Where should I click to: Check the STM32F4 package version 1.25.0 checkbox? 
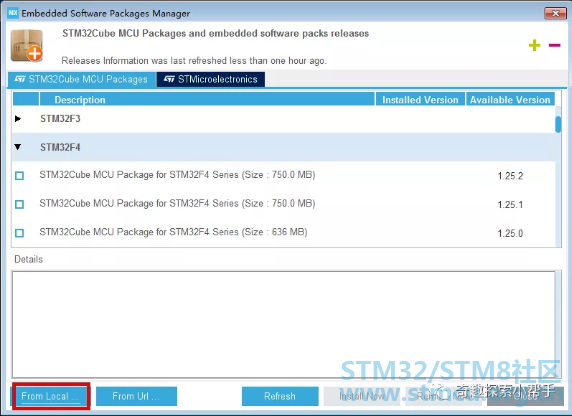click(x=19, y=233)
